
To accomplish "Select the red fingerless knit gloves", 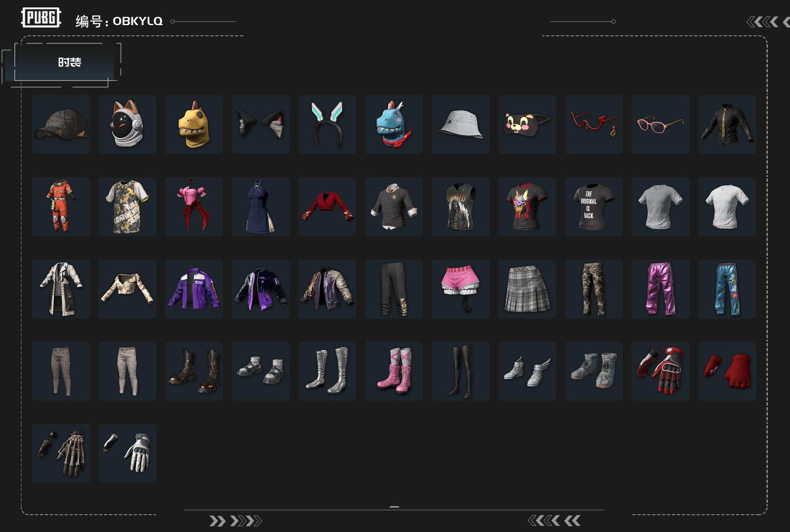I will 727,371.
